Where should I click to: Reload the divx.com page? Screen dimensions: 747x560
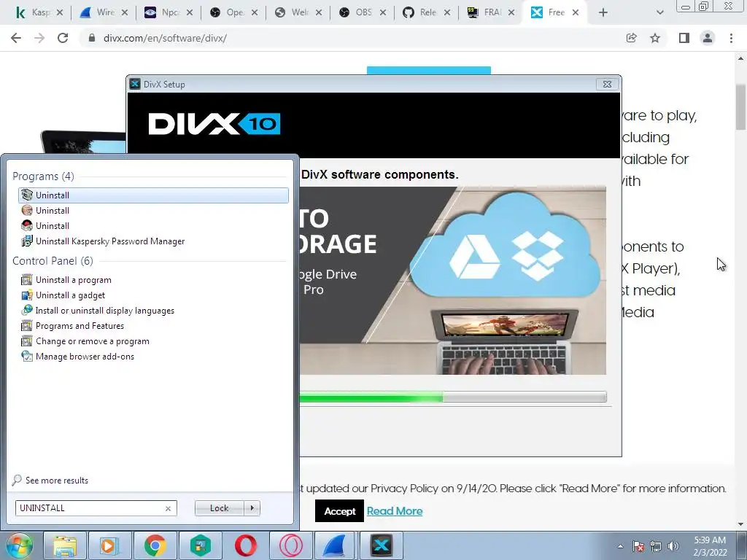click(x=63, y=38)
